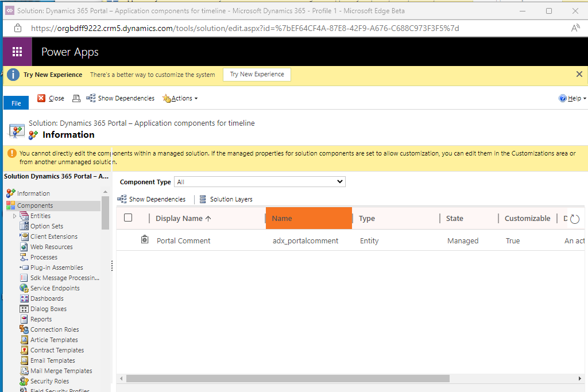Sort by Customizable column header
Screen dimensions: 588x392
point(527,218)
